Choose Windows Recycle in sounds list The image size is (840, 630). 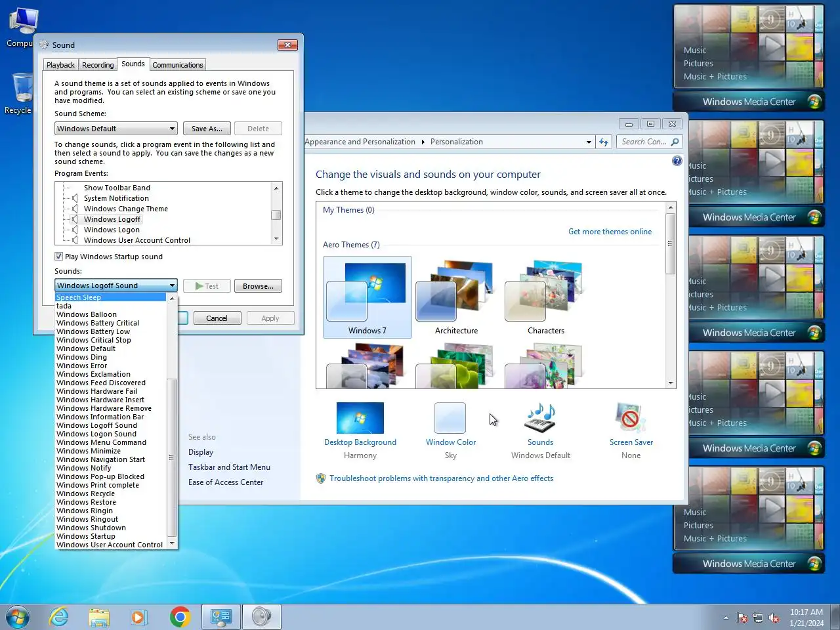pos(85,493)
